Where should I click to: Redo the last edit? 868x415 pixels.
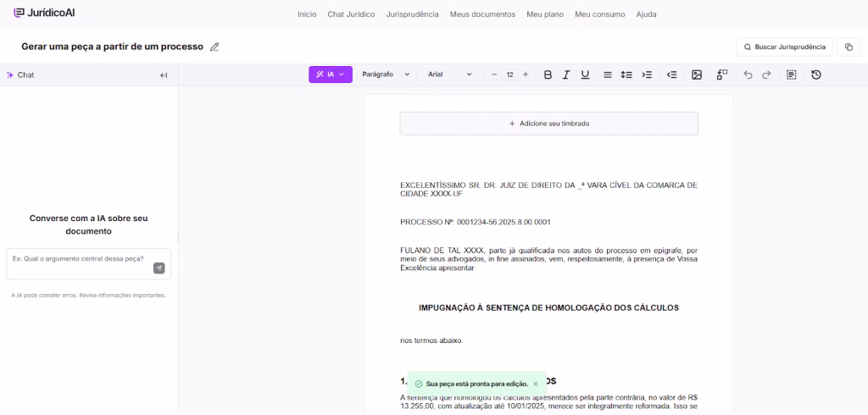click(x=766, y=75)
